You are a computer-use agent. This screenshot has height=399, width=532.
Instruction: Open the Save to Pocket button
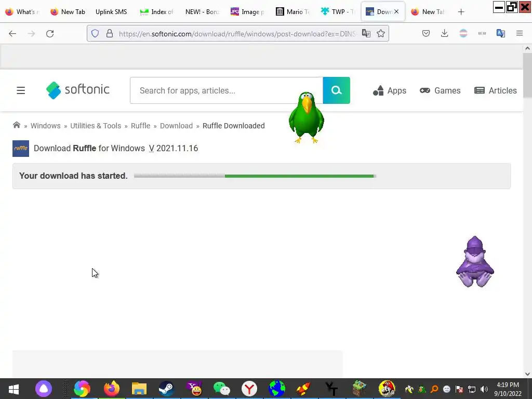[x=426, y=33]
